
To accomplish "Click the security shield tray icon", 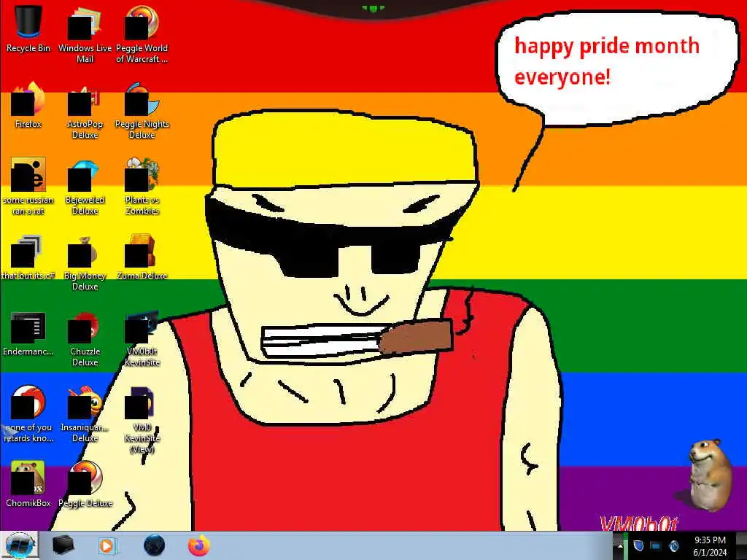I will click(638, 545).
